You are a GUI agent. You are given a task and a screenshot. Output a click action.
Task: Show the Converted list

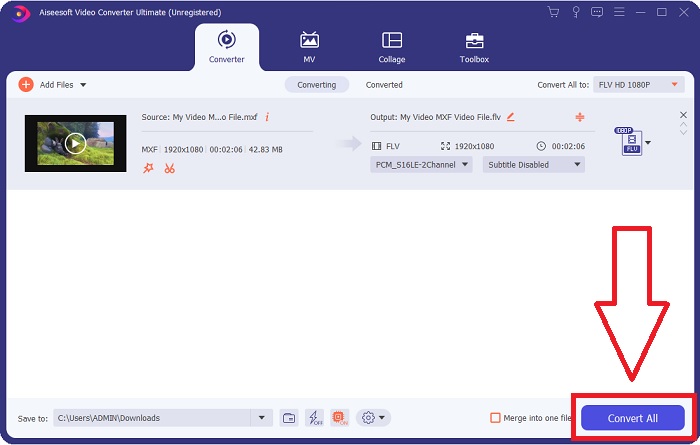pos(384,85)
